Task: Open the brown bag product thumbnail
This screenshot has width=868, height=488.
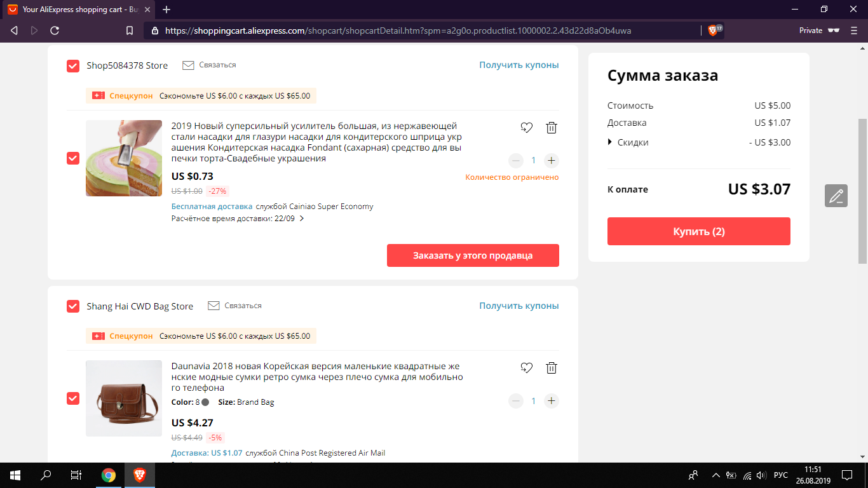Action: click(124, 398)
